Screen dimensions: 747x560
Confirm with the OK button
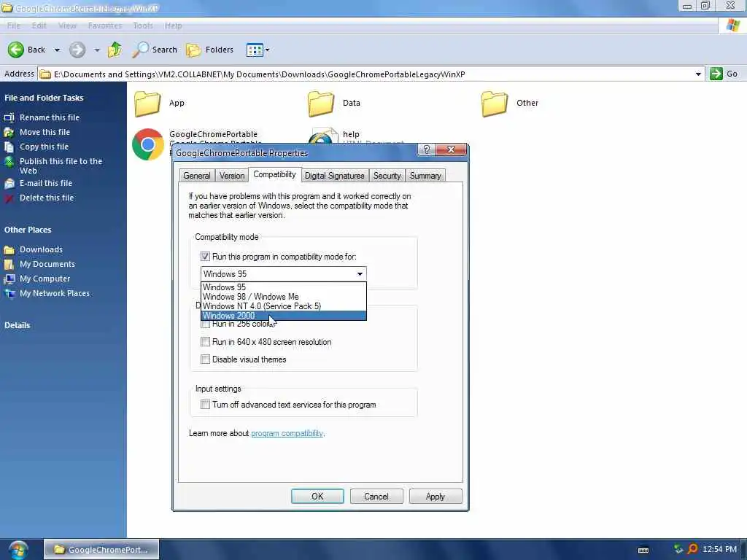317,496
